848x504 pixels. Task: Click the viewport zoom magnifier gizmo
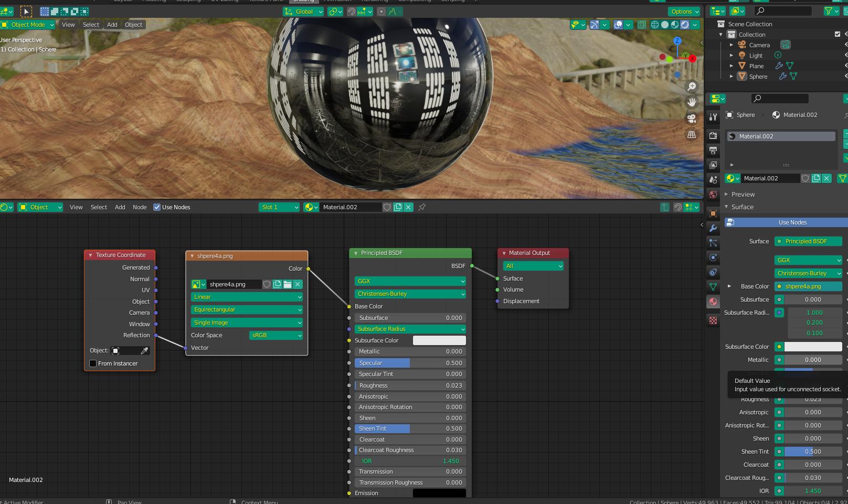point(692,86)
